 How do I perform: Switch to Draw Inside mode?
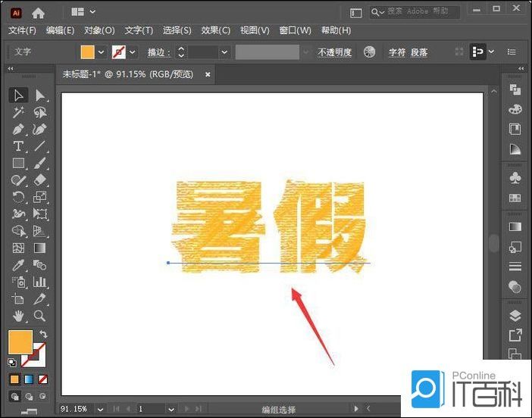[x=42, y=396]
